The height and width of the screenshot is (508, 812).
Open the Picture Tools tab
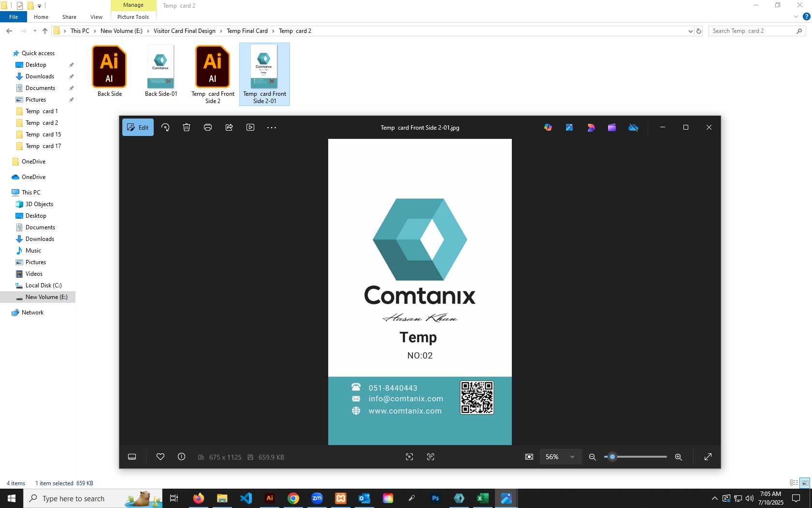point(133,17)
